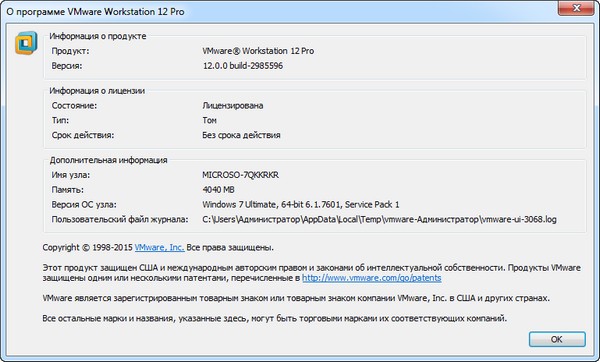Click the Тип: label

[x=60, y=121]
